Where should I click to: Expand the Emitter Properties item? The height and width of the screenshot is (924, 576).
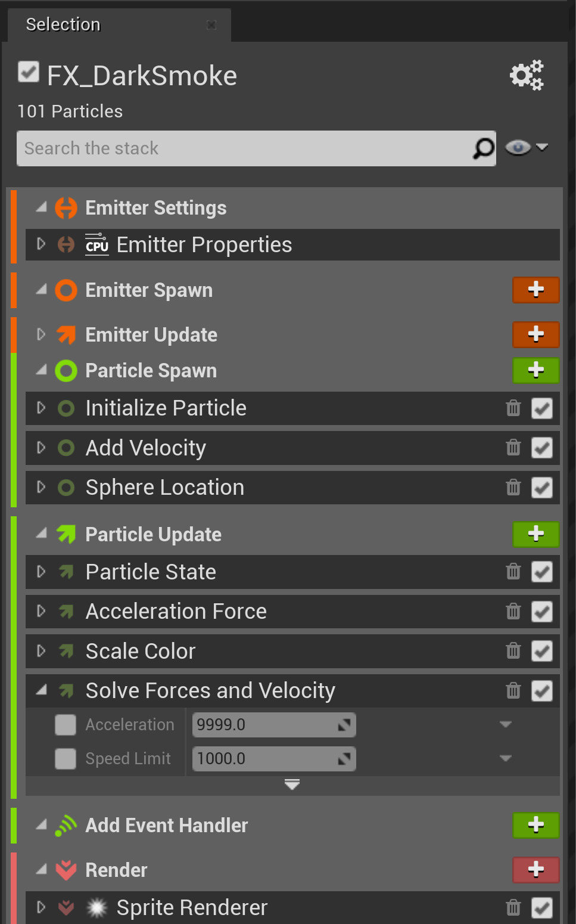pos(41,244)
